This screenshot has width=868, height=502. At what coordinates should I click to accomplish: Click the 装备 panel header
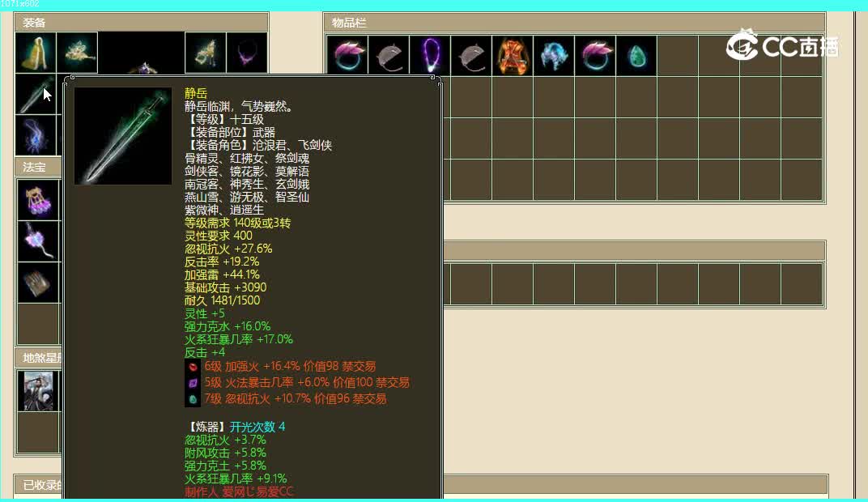click(141, 23)
